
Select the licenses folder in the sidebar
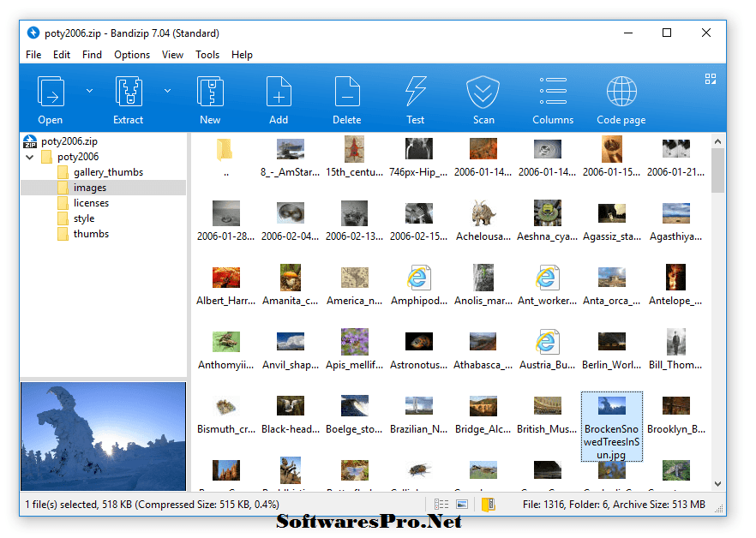[89, 202]
